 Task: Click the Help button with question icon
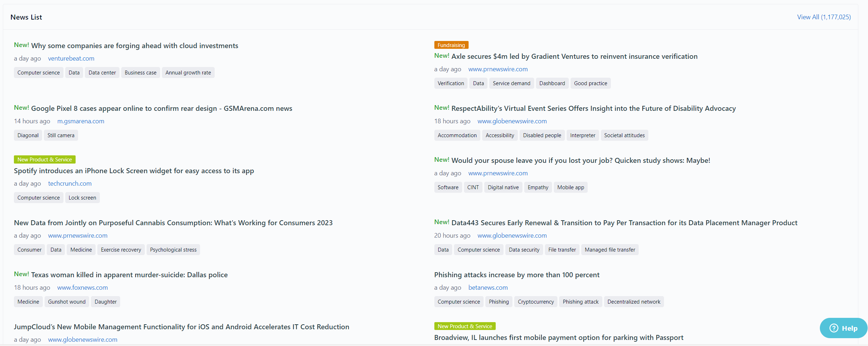point(843,328)
